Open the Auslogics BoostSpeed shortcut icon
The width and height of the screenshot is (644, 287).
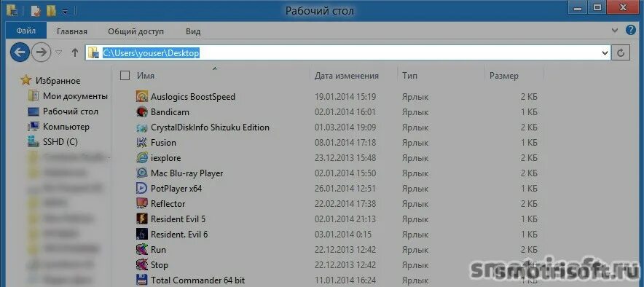[x=142, y=97]
